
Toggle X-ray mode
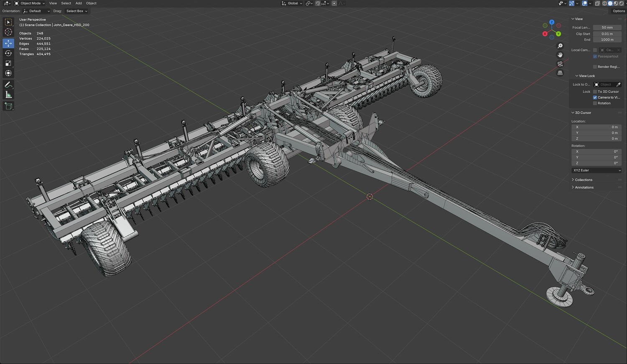pyautogui.click(x=597, y=3)
